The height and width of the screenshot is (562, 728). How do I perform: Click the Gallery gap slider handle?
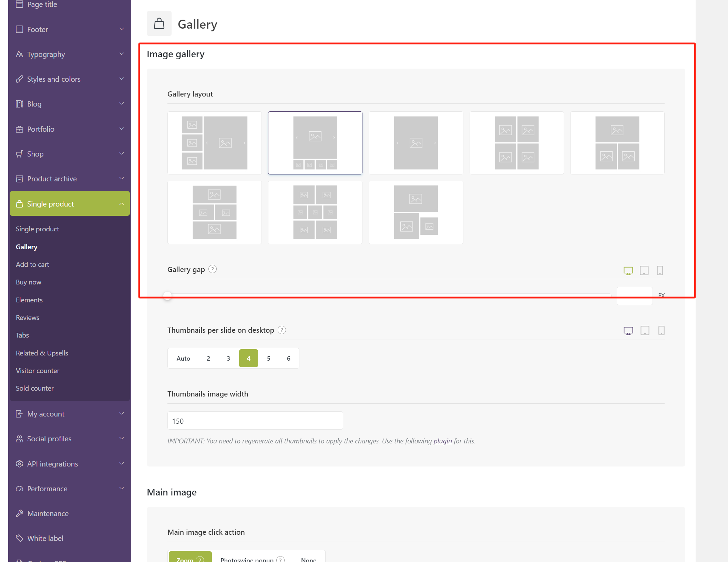coord(167,295)
